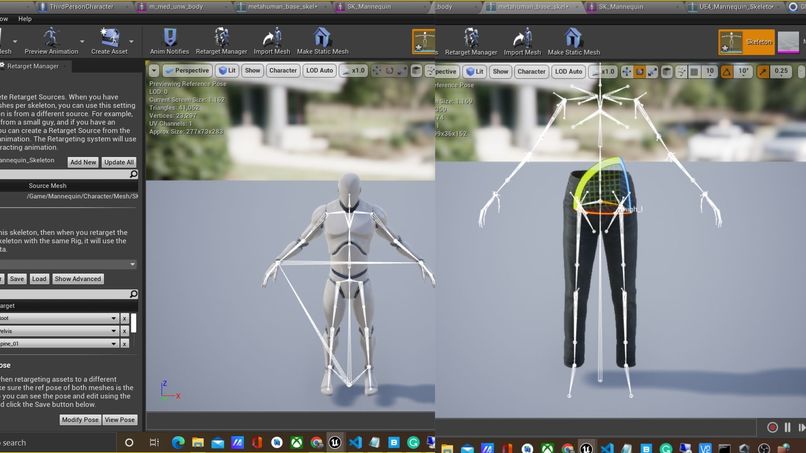Select translate gizmo tool in right viewport
The height and width of the screenshot is (453, 806).
click(x=627, y=72)
